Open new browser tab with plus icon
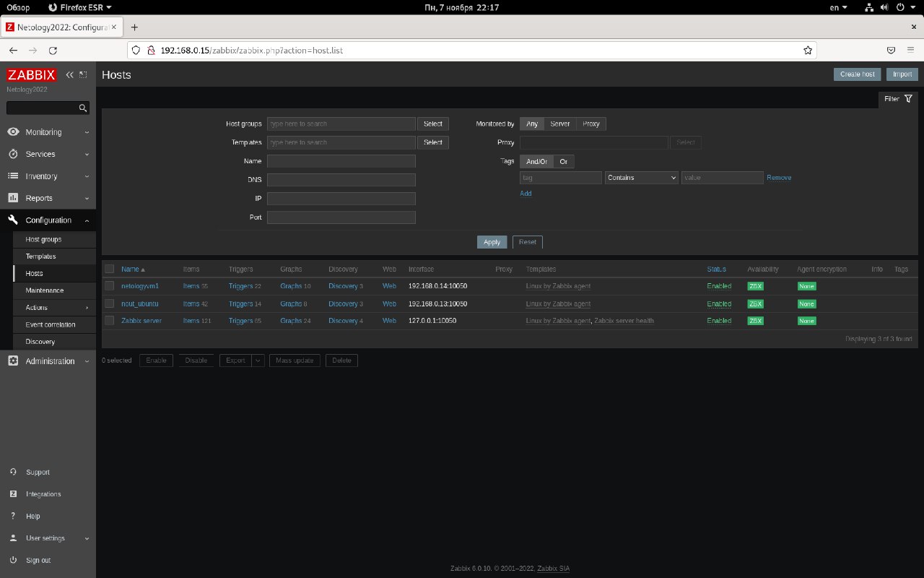Screen dimensions: 924x578 (134, 27)
